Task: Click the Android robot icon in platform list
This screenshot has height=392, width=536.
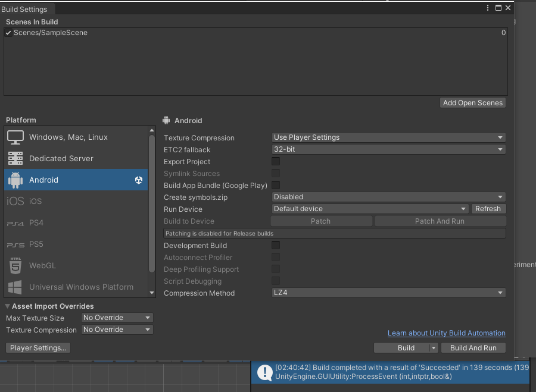Action: 15,180
